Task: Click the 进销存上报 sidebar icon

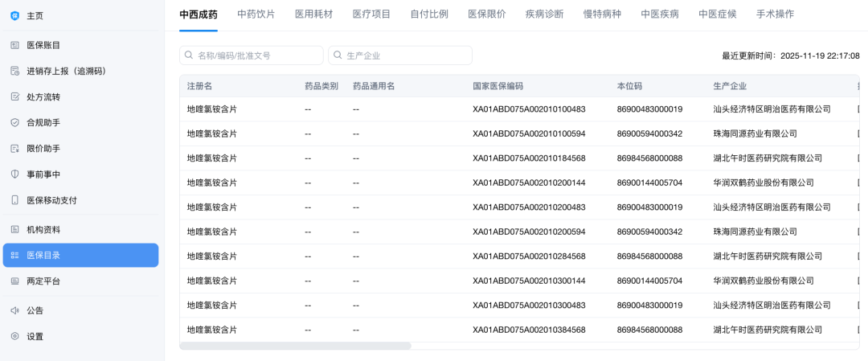Action: [15, 71]
